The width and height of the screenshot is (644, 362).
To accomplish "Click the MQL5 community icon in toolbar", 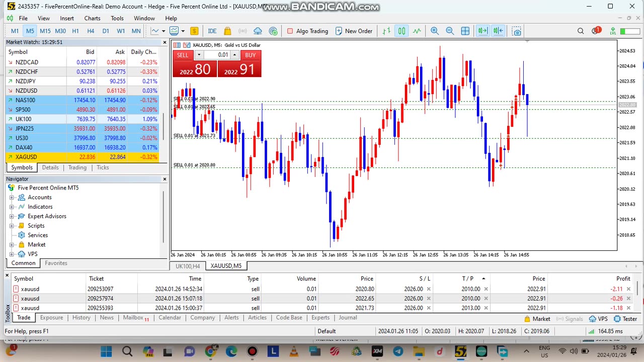I will (x=273, y=31).
